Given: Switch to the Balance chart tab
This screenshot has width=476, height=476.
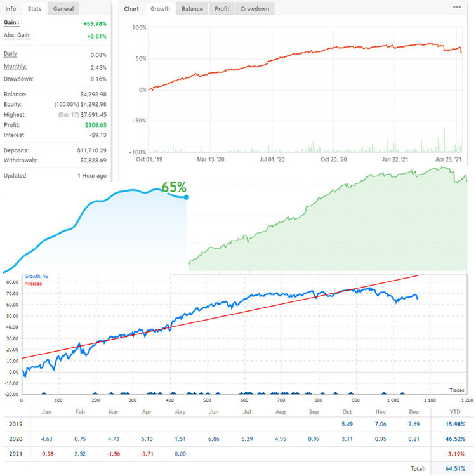Looking at the screenshot, I should pyautogui.click(x=192, y=9).
